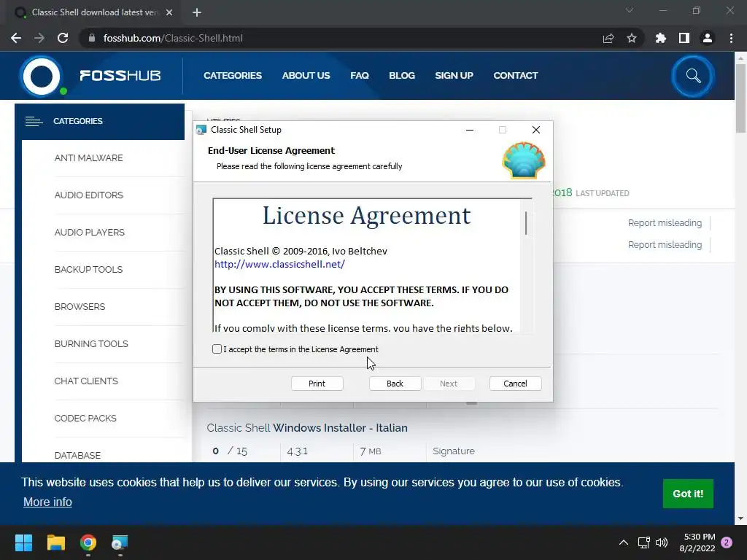747x560 pixels.
Task: Bookmark the page with the star icon
Action: 632,38
